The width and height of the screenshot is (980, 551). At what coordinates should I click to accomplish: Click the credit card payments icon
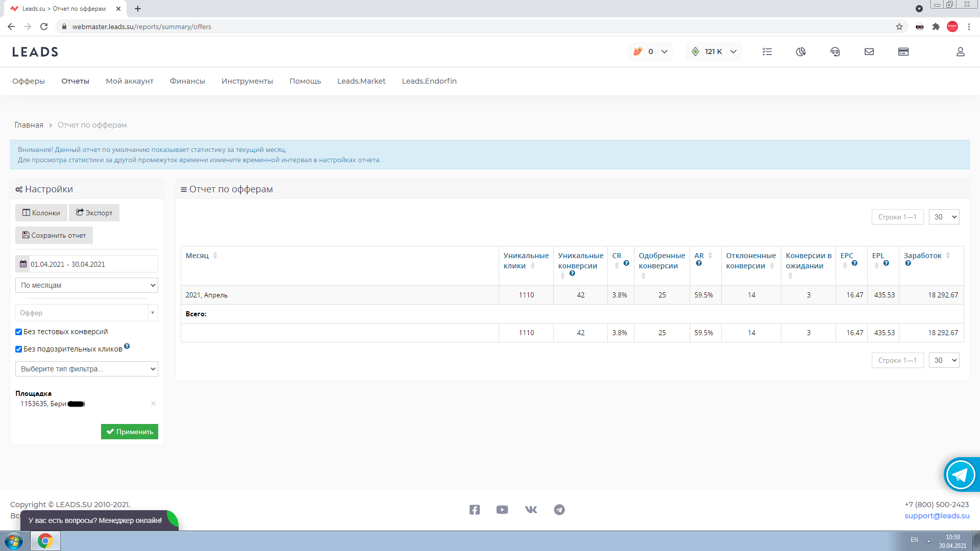point(903,52)
